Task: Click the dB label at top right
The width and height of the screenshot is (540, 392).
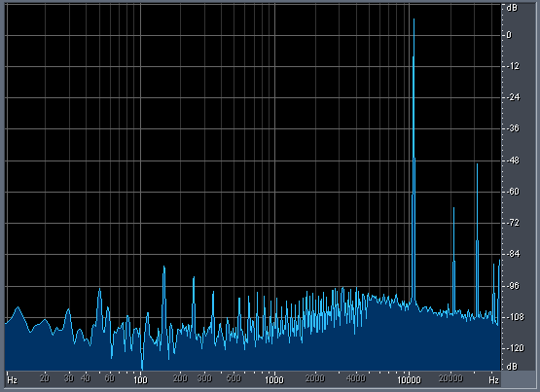Action: pos(512,7)
